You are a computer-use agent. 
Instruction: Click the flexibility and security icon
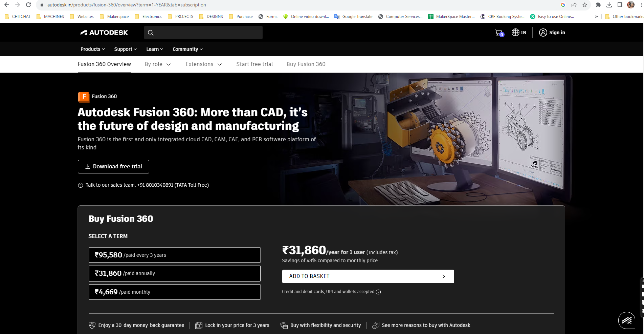tap(284, 325)
